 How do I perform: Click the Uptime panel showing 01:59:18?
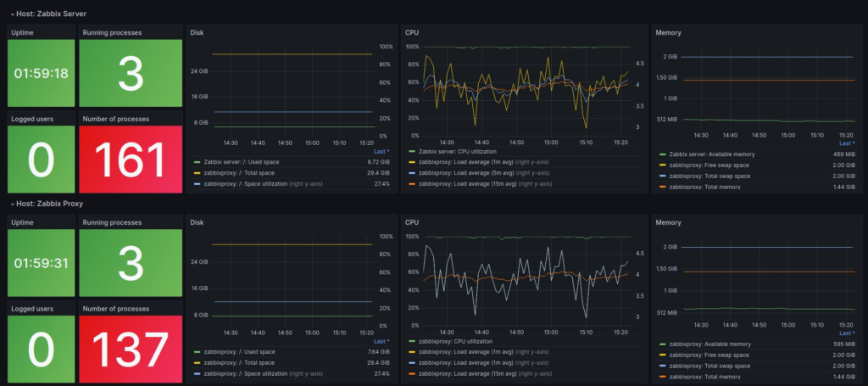(42, 73)
